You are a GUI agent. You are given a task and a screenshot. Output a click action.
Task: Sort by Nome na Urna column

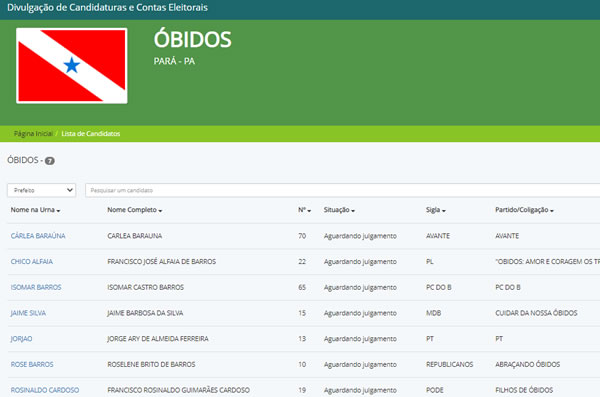point(35,210)
